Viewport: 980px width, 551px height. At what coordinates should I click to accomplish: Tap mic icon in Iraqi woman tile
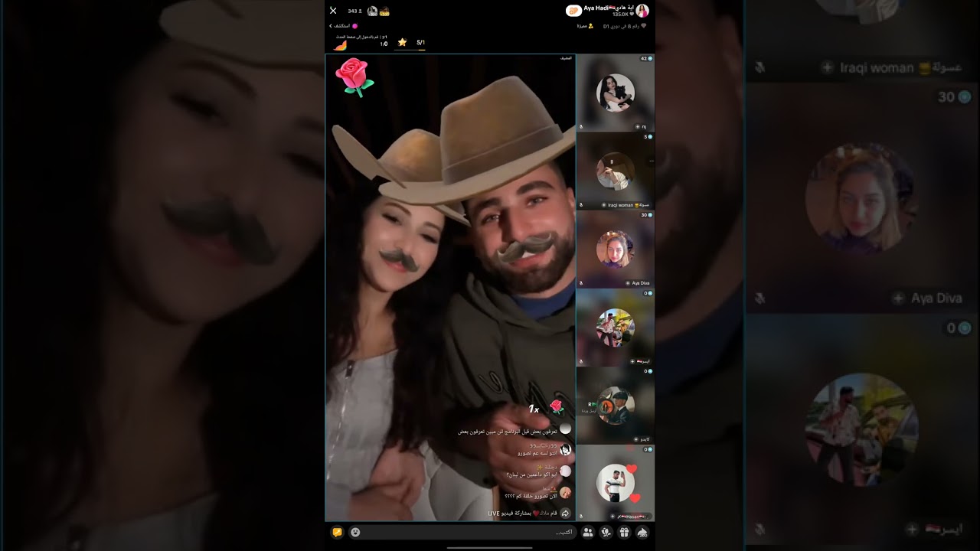[x=581, y=205]
